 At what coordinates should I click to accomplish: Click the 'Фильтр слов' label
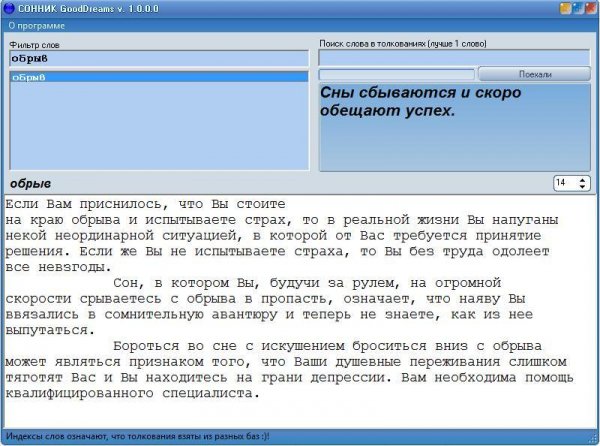click(x=34, y=45)
